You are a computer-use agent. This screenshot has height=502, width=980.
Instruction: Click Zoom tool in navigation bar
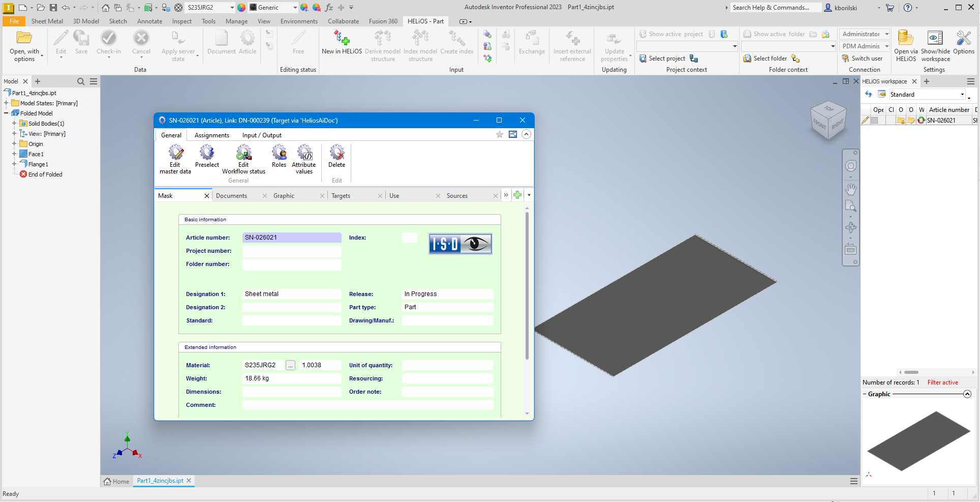point(850,206)
